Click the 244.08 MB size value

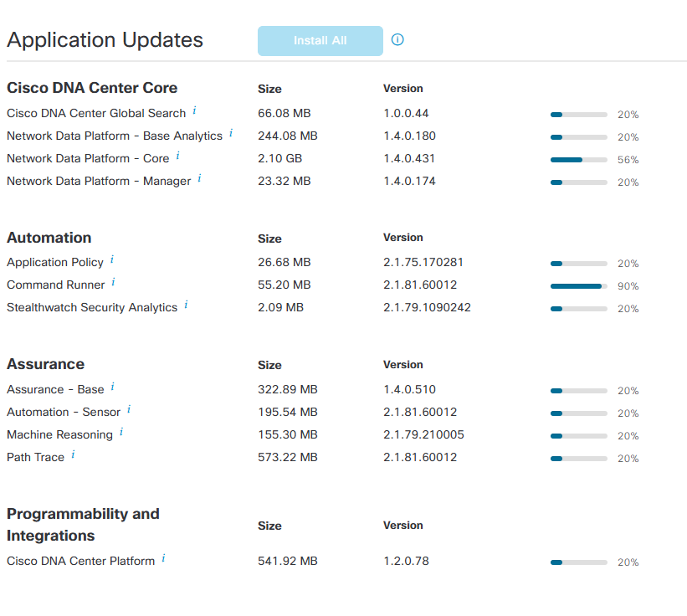click(x=288, y=136)
